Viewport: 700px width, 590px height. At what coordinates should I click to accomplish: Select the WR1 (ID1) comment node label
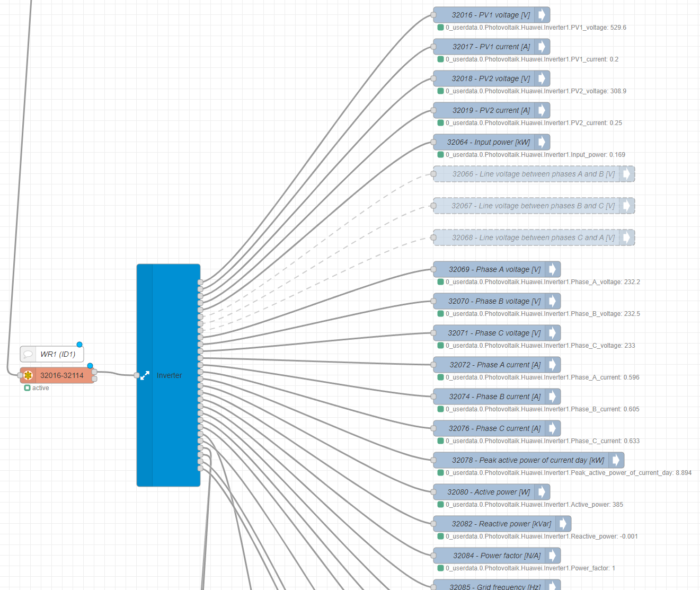[58, 354]
